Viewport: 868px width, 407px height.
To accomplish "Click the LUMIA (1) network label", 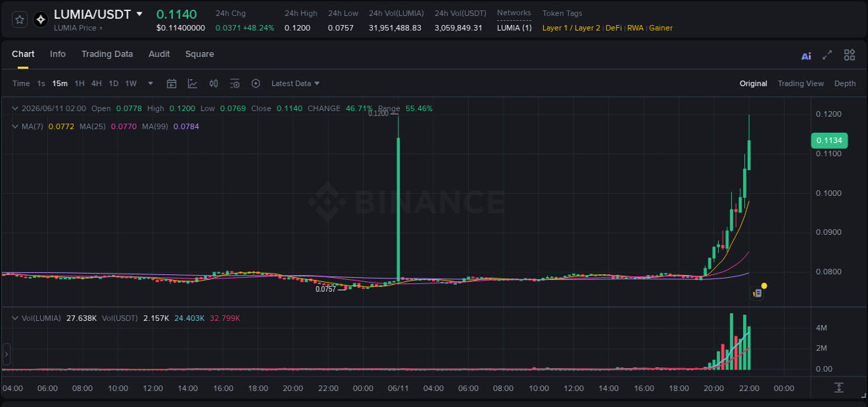I will 515,28.
